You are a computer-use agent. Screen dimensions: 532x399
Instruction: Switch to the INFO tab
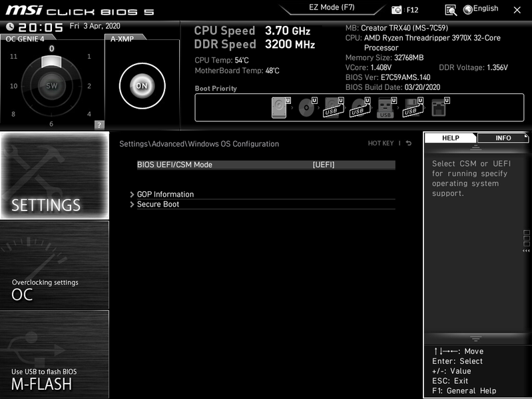[x=503, y=138]
